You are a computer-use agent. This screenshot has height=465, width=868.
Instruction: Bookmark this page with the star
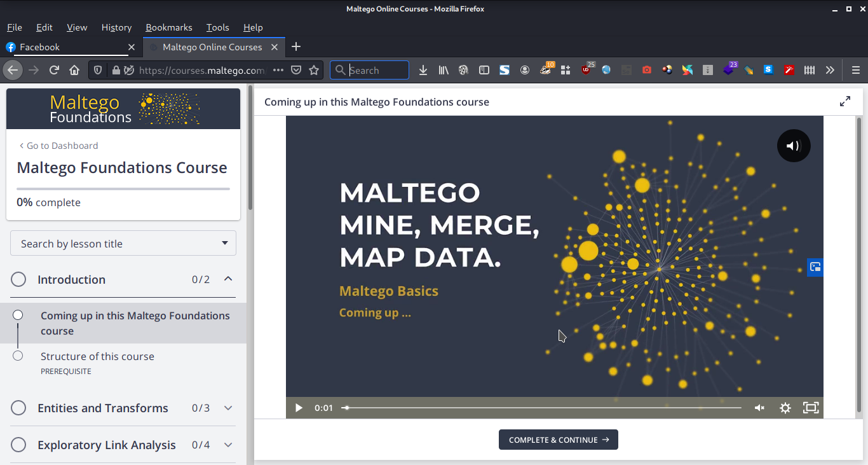point(314,70)
